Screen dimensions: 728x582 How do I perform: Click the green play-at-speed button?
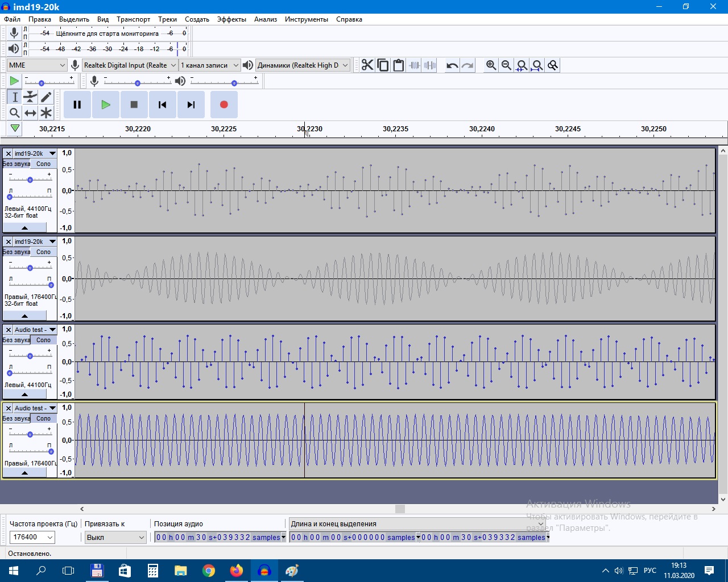coord(14,81)
